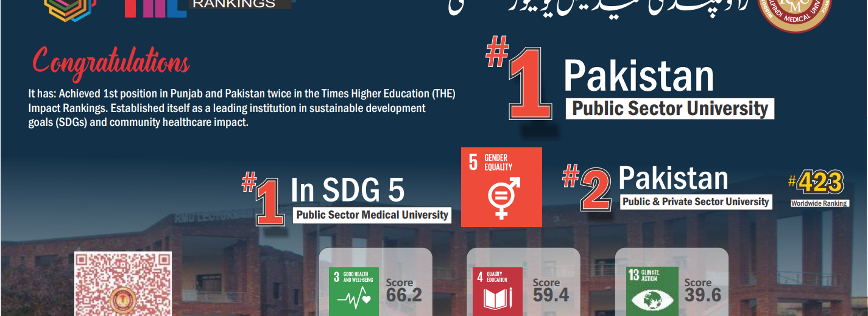Click the SDG 3 Good Health and Well-being icon

[x=353, y=292]
